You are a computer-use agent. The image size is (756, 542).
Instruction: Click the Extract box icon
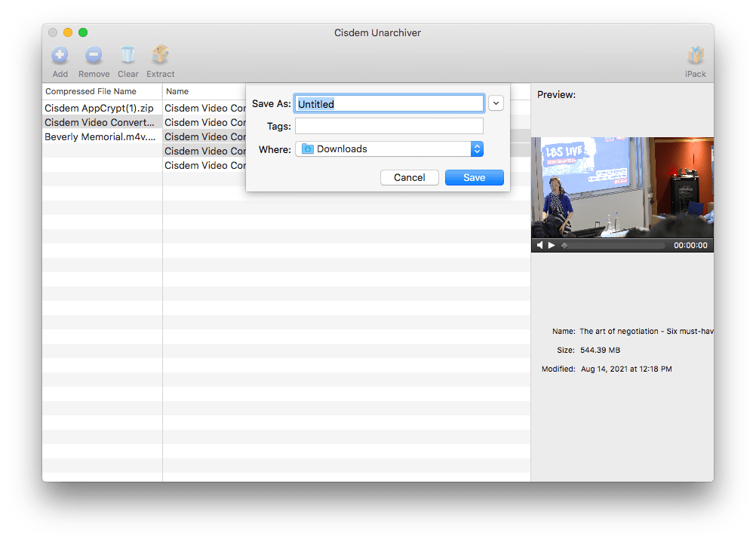[160, 54]
